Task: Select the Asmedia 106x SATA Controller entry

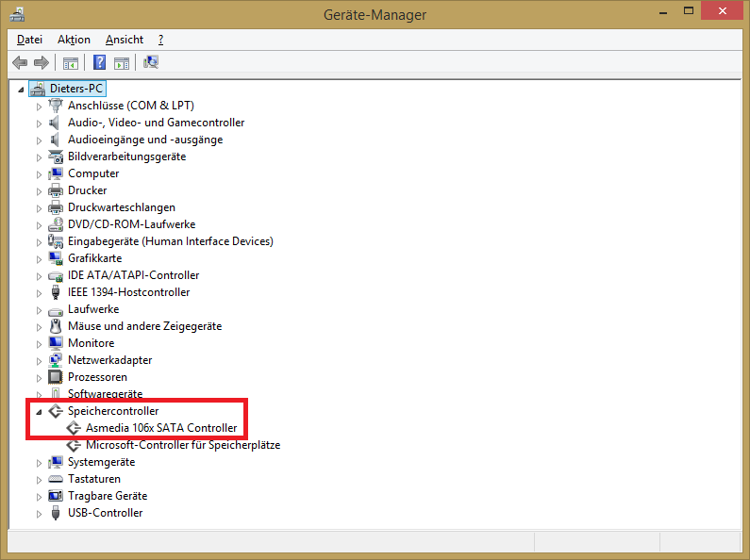Action: (161, 428)
